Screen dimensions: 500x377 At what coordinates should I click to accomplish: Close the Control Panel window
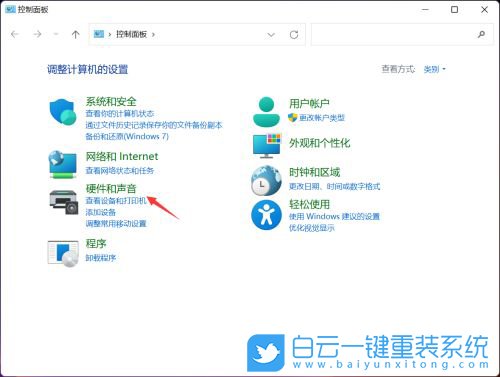[x=484, y=10]
